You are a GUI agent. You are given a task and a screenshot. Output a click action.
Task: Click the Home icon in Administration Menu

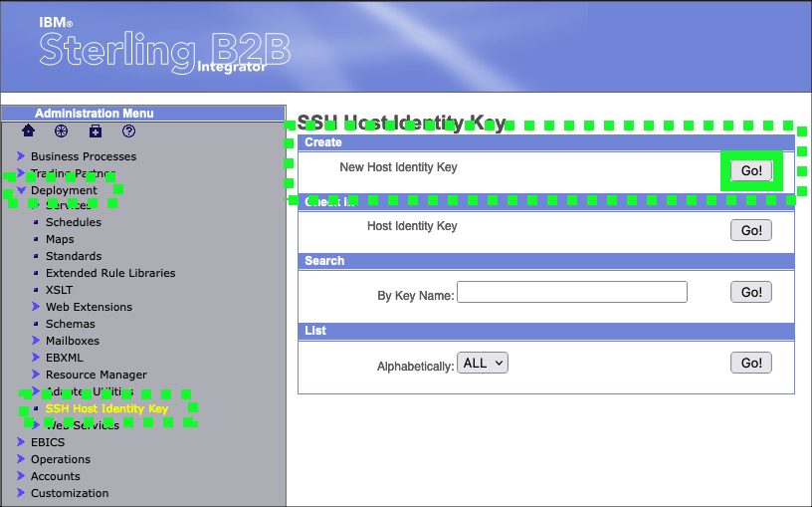[29, 130]
